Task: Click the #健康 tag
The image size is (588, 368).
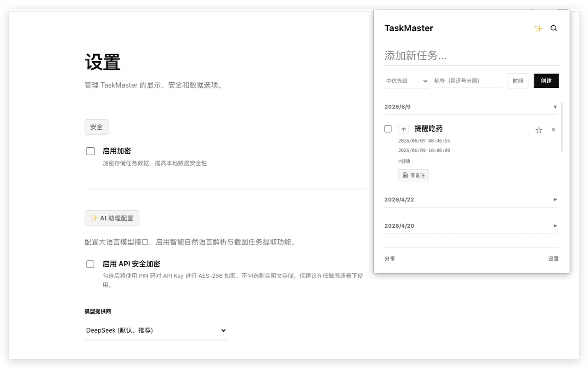Action: [404, 161]
